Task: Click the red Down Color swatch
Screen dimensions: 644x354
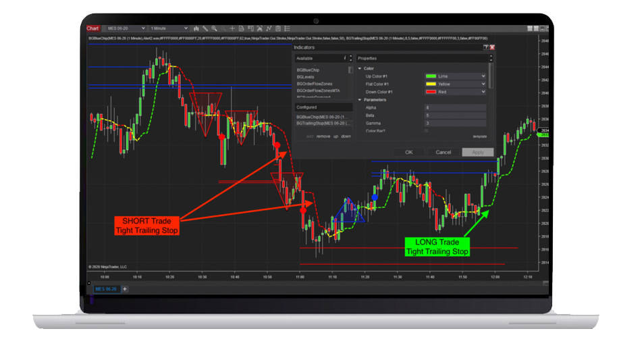Action: (x=431, y=92)
